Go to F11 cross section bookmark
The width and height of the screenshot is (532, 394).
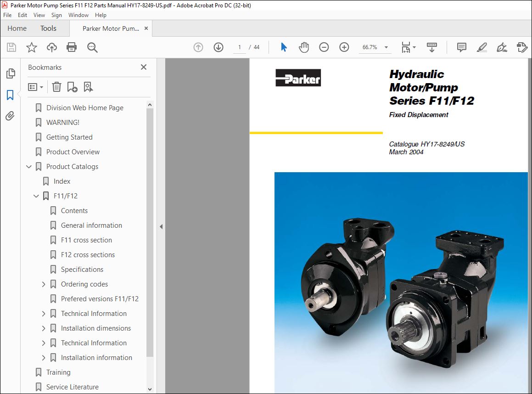click(x=86, y=240)
